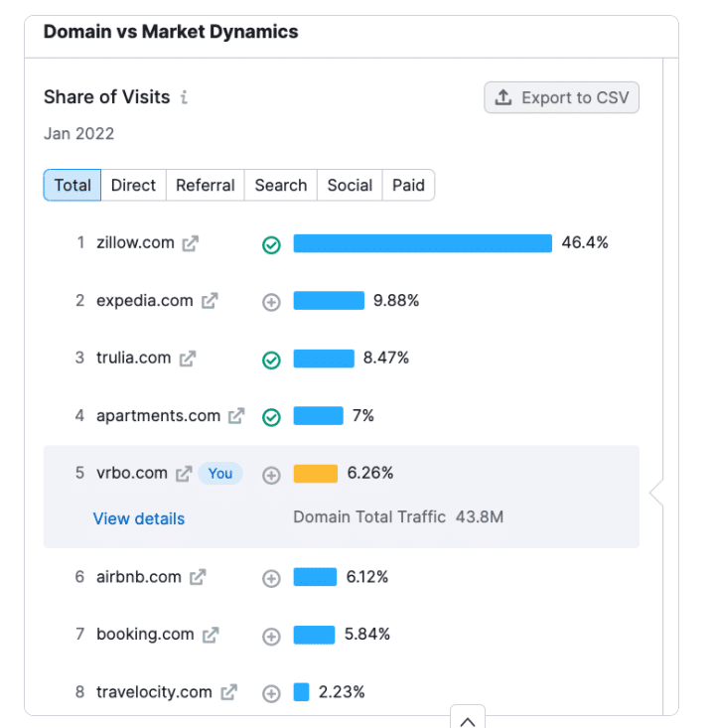The image size is (714, 728).
Task: Deselect apartments.com green checkmark toggle
Action: 271,417
